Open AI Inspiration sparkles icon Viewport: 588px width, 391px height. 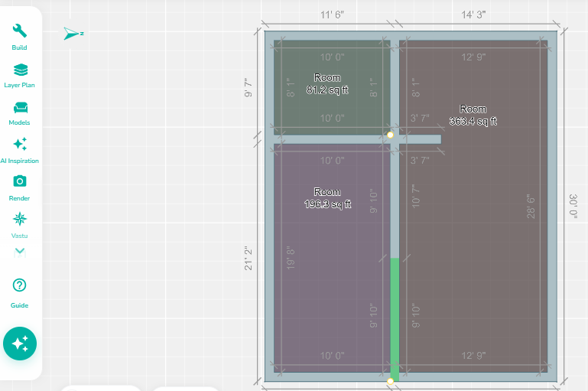(x=20, y=144)
